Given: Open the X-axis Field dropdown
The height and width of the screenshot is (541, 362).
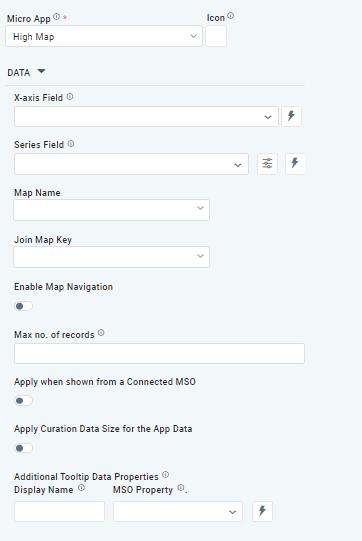Looking at the screenshot, I should (146, 117).
